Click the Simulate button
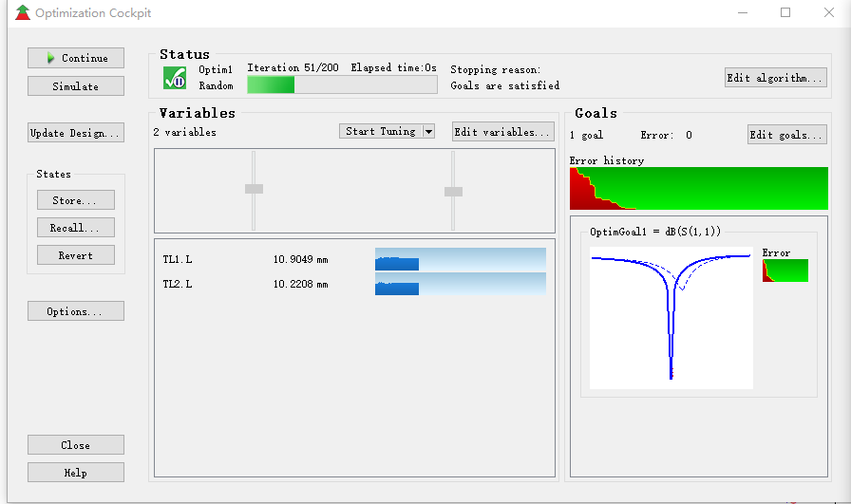 pyautogui.click(x=76, y=86)
